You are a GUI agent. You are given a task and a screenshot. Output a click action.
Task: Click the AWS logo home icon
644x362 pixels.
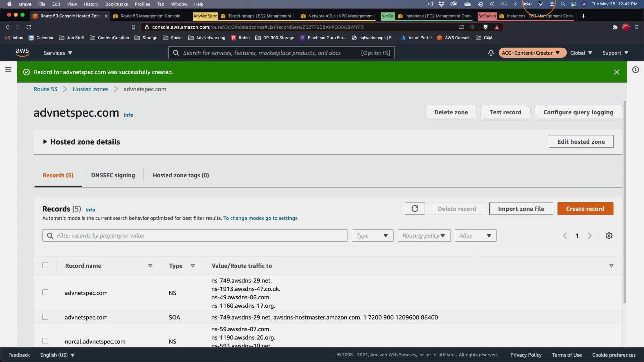22,53
